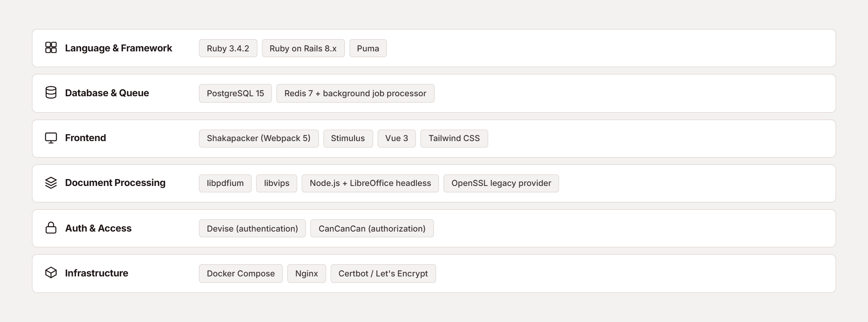The height and width of the screenshot is (322, 868).
Task: Select the Database & Queue heading
Action: click(x=107, y=93)
